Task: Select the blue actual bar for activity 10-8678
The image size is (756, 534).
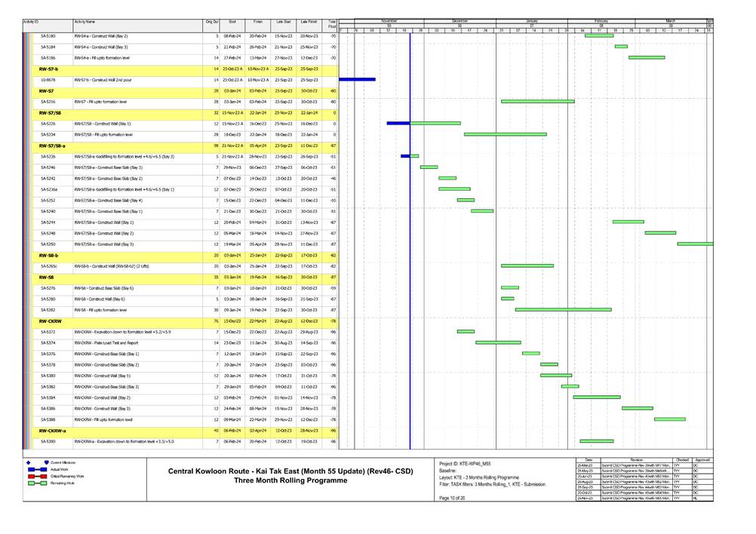Action: [357, 79]
